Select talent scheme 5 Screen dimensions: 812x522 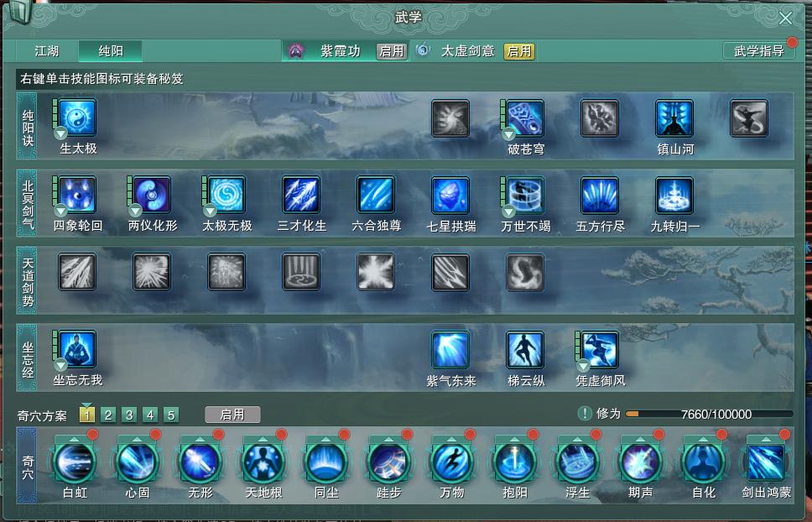pyautogui.click(x=171, y=415)
